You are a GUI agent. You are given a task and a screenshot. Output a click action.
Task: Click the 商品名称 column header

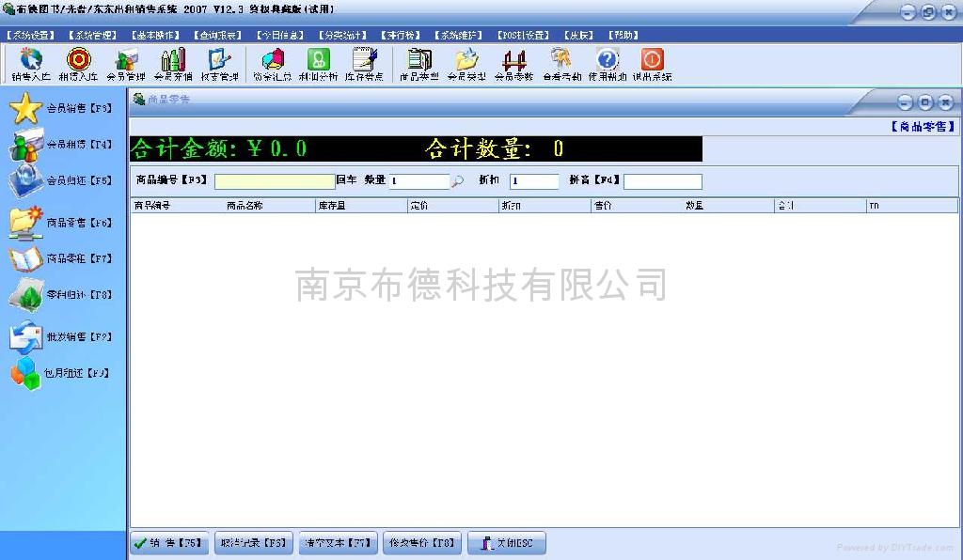tap(268, 206)
